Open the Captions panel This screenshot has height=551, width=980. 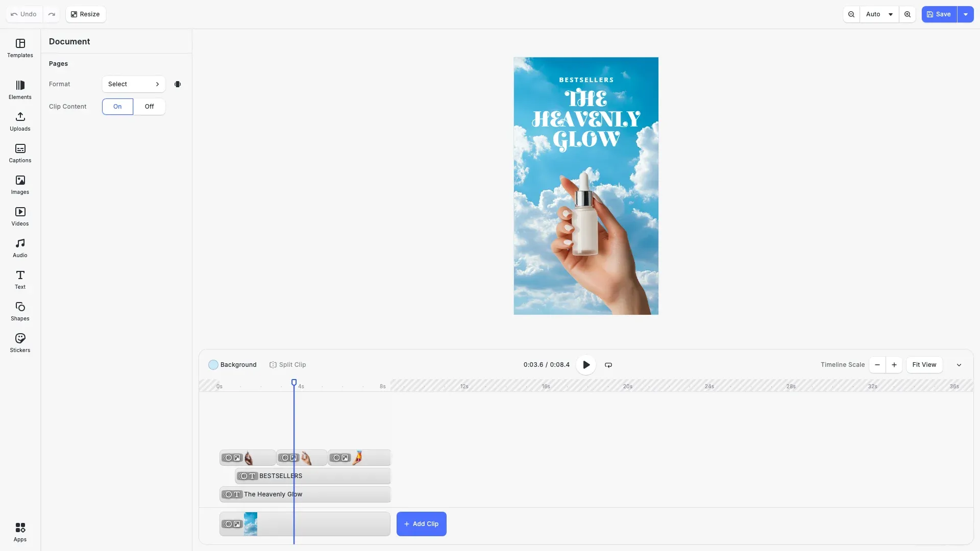(x=20, y=153)
